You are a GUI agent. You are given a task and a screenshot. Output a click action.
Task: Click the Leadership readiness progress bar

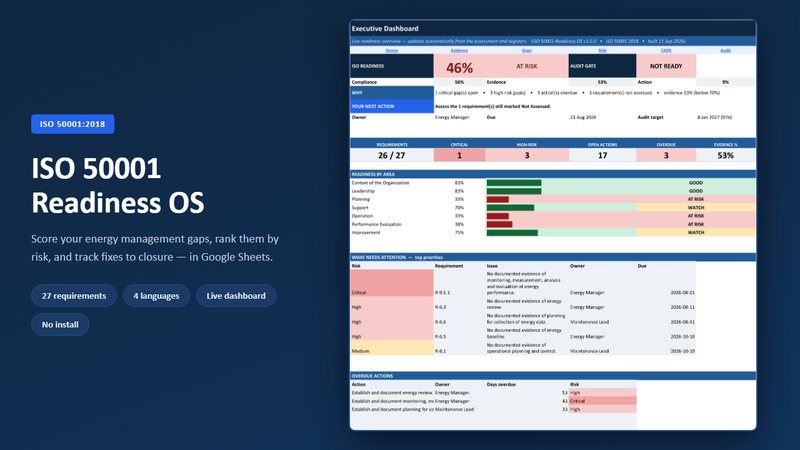[514, 191]
